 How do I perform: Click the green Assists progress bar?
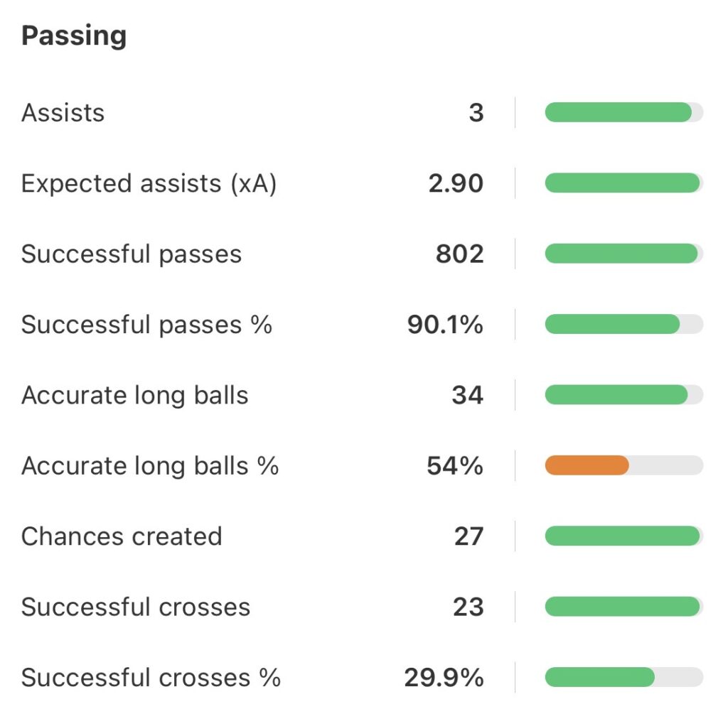(x=618, y=112)
